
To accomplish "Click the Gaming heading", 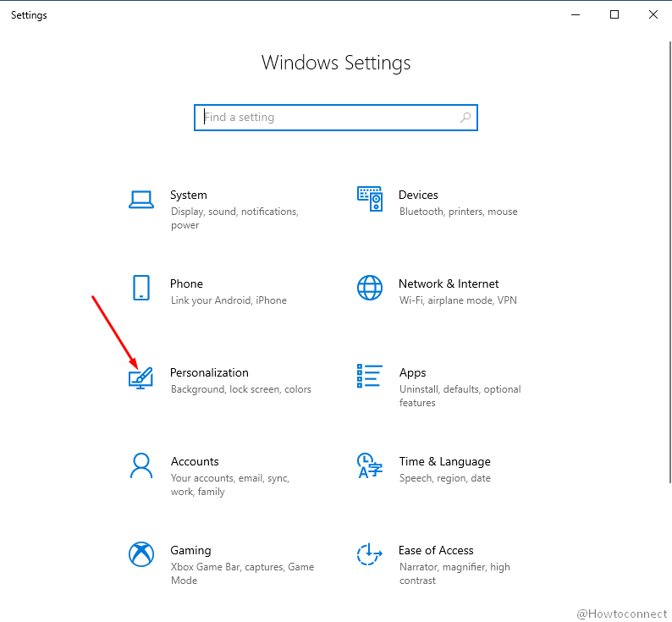I will point(190,550).
